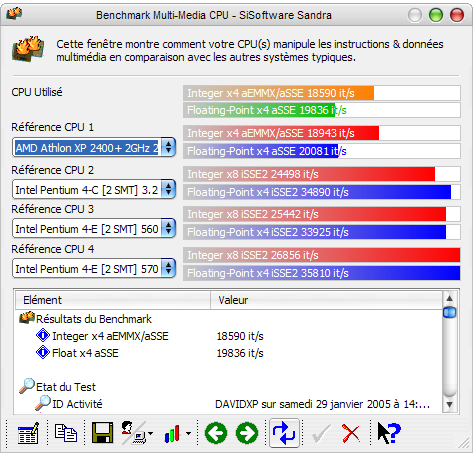
Task: Click the results list scroll down arrow
Action: 450,405
